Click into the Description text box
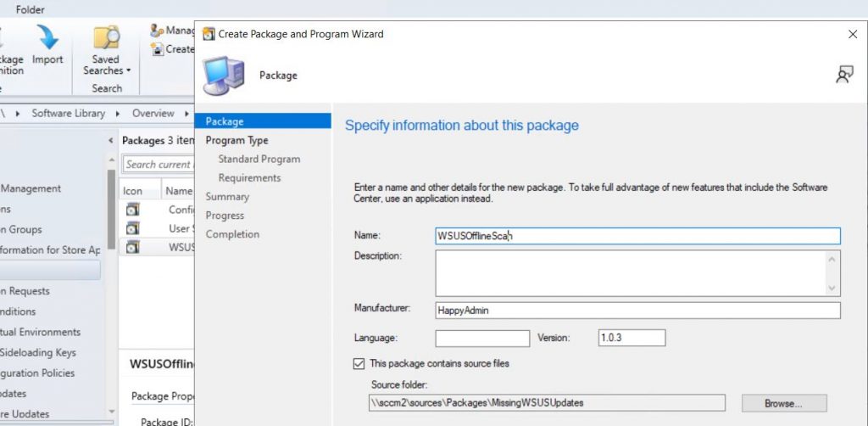Image resolution: width=868 pixels, height=426 pixels. 631,273
